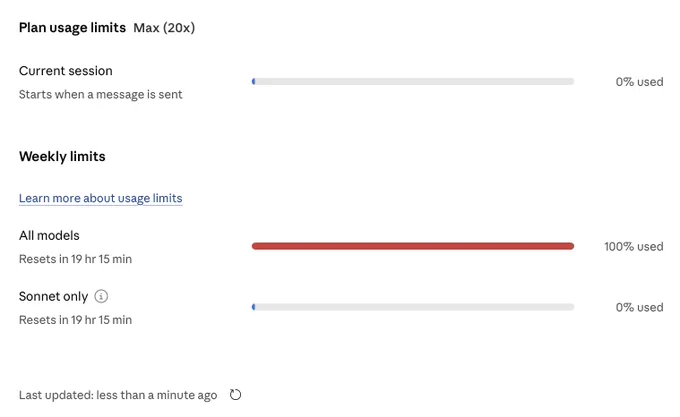Click the Sonnet only usage progress bar
The width and height of the screenshot is (680, 417).
tap(413, 307)
